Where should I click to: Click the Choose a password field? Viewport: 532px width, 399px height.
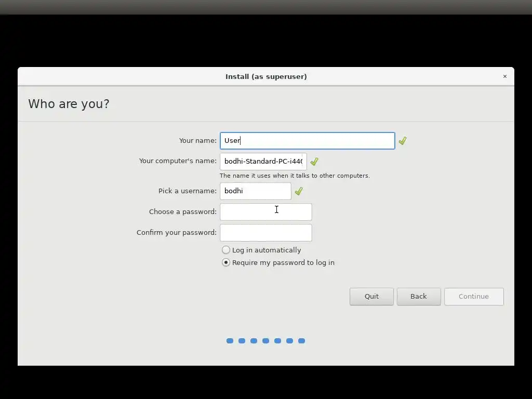[266, 212]
